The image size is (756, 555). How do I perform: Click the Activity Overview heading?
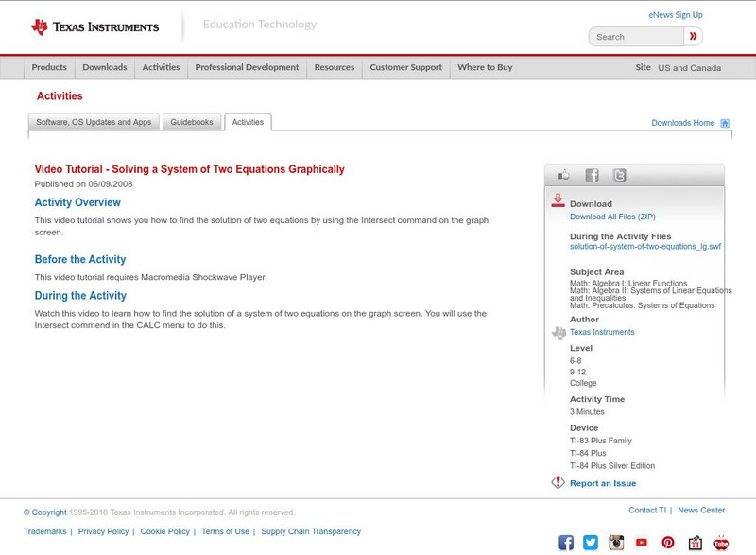point(77,202)
